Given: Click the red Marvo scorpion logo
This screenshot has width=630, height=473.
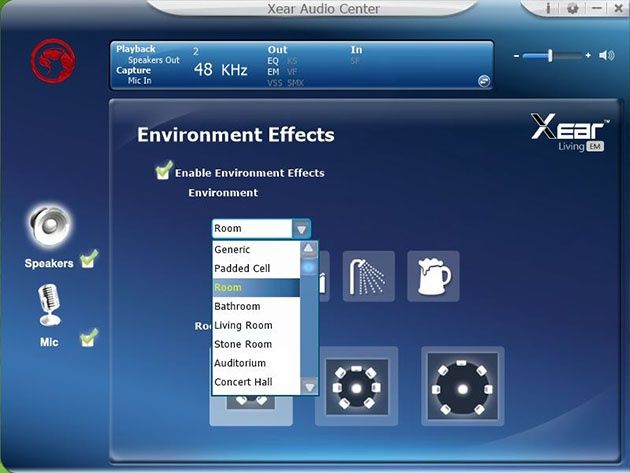Looking at the screenshot, I should tap(53, 61).
